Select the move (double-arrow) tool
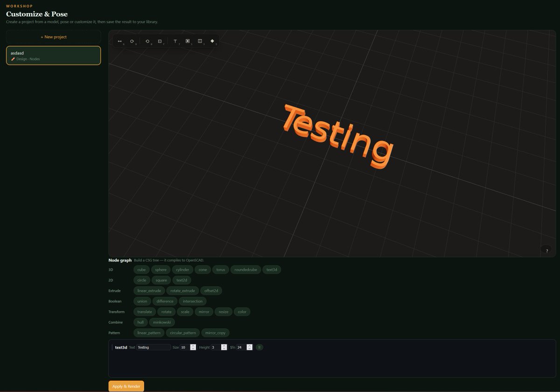 120,41
